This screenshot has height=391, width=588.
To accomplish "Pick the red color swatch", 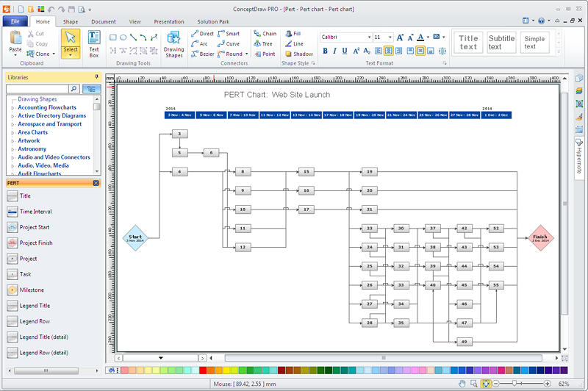I will pyautogui.click(x=203, y=370).
